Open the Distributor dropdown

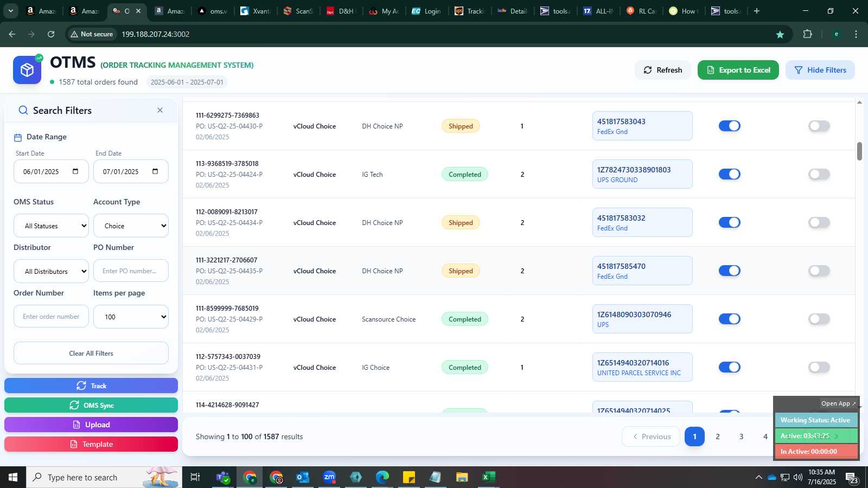click(51, 271)
